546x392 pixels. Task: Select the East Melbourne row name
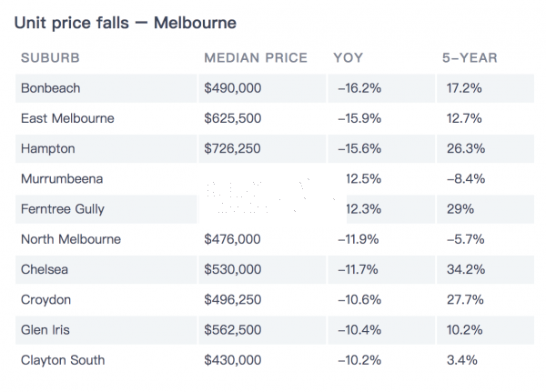coord(67,118)
